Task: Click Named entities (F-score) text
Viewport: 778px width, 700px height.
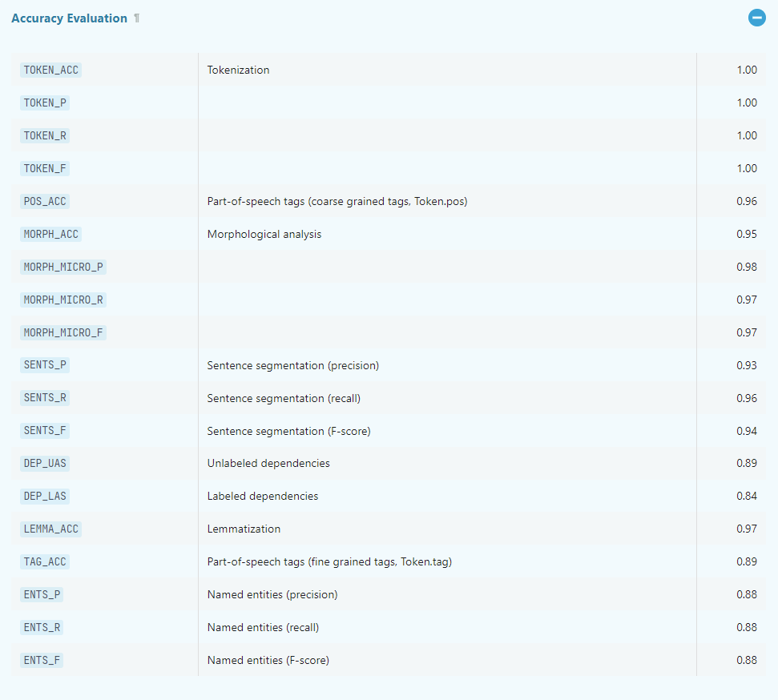Action: point(268,660)
